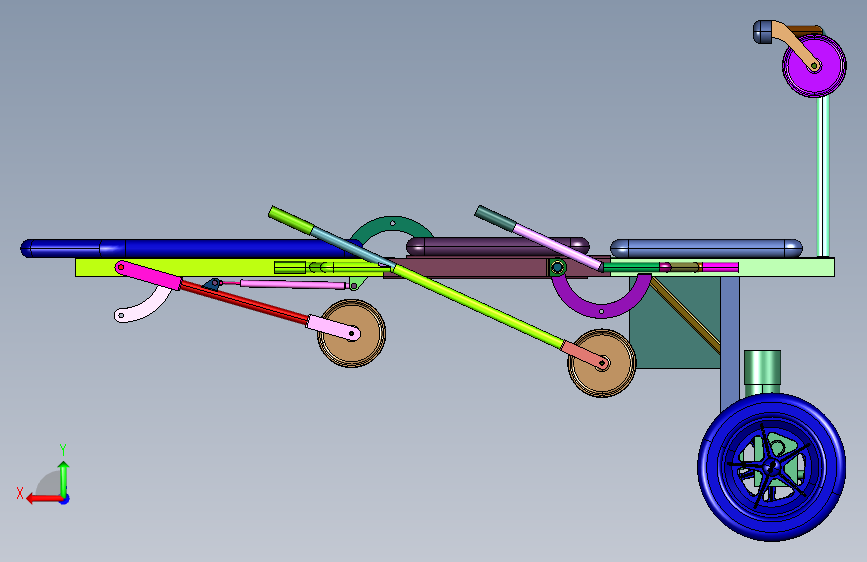Pick the magenta link arm on left frame

148,275
